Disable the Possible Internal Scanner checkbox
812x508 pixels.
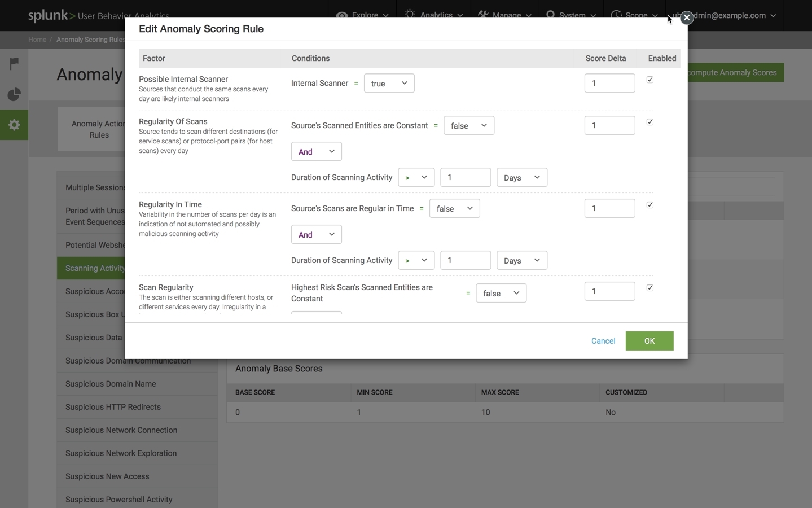click(650, 80)
